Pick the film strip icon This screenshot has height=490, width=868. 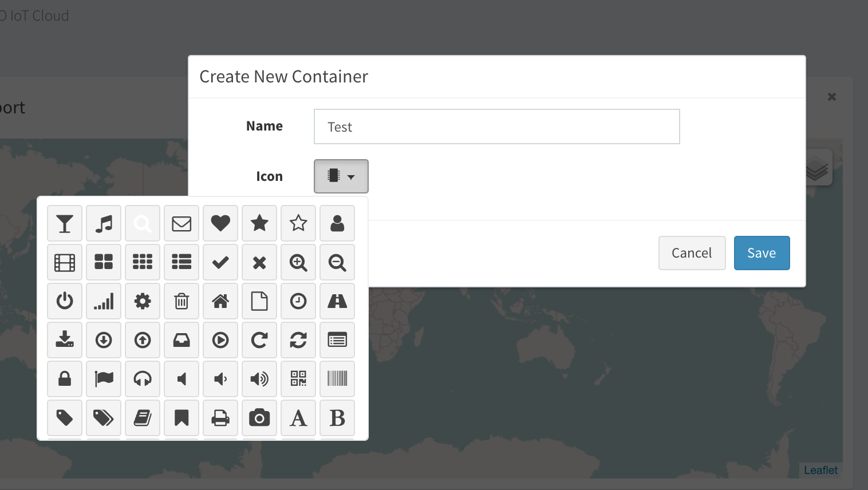[x=65, y=262]
